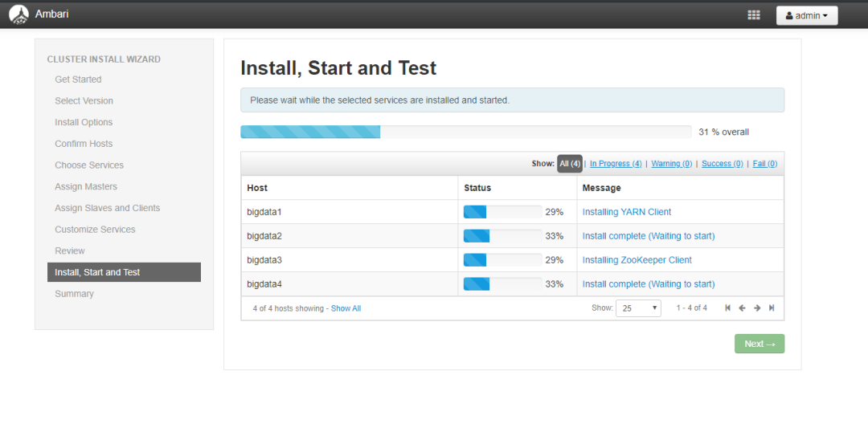Open the views grid icon
This screenshot has width=868, height=432.
tap(754, 15)
